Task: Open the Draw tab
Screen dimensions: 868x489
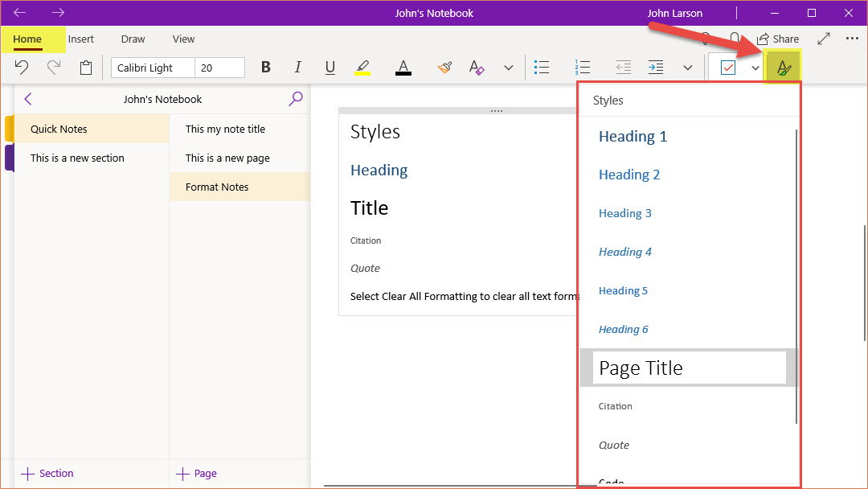Action: coord(133,39)
